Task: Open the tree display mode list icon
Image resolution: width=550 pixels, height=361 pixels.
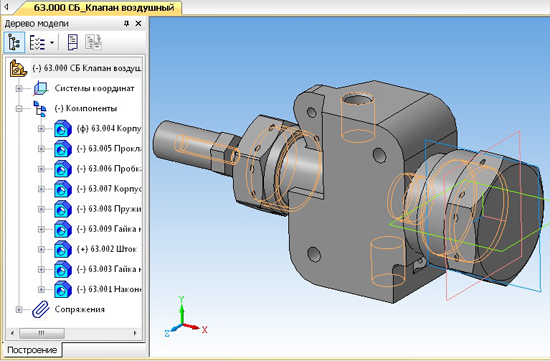Action: click(x=37, y=42)
